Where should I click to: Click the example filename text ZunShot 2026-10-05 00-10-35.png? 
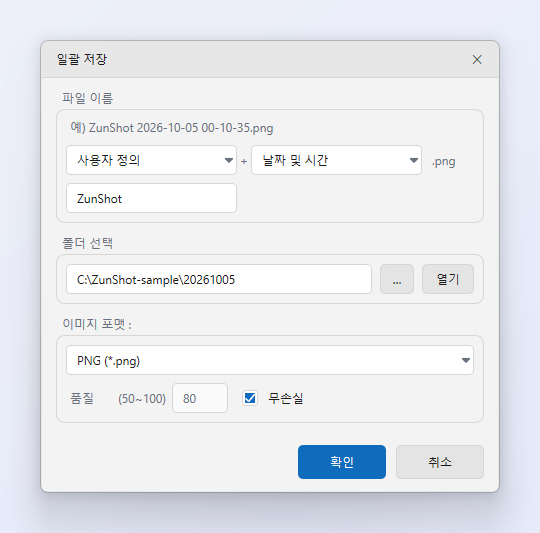tap(181, 128)
